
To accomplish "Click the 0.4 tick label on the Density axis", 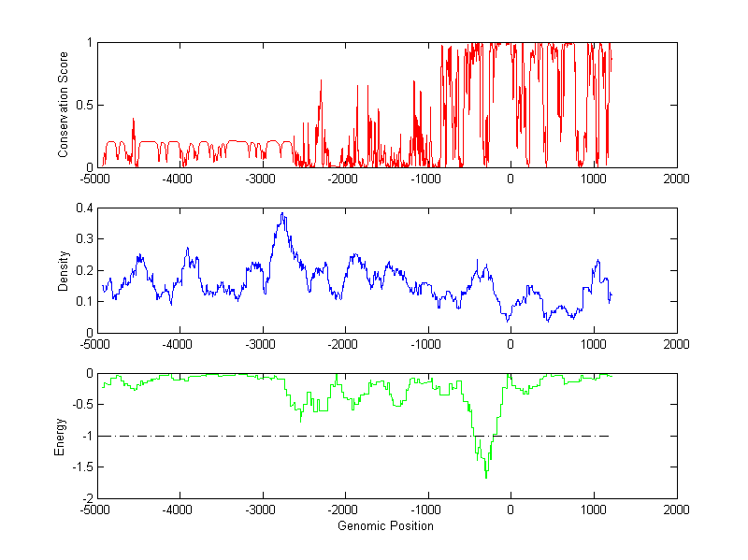I will tap(83, 208).
